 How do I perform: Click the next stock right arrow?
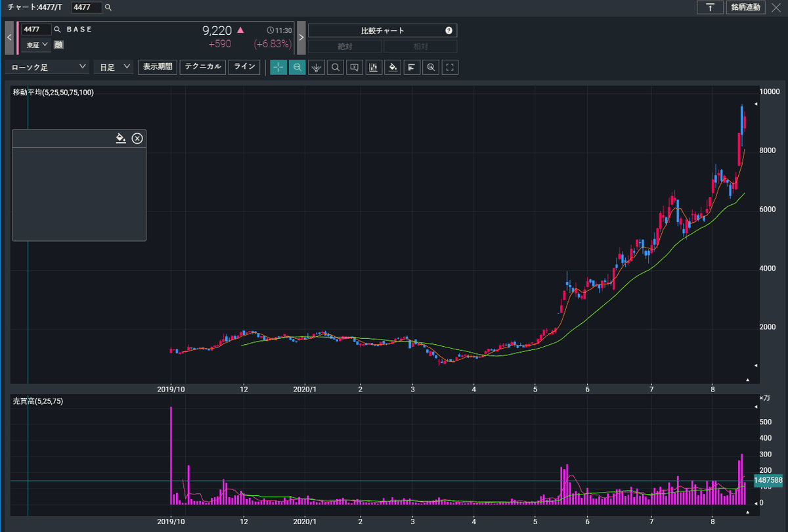pyautogui.click(x=301, y=37)
